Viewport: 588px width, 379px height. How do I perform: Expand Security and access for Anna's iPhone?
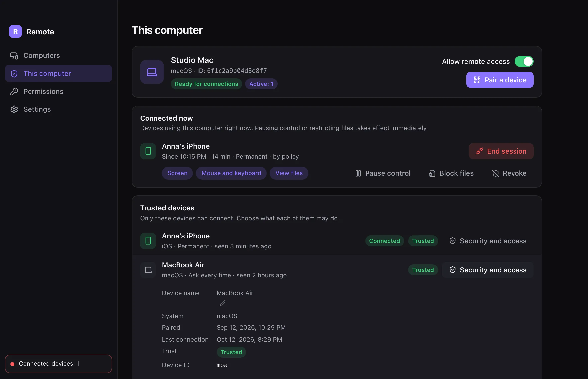(x=488, y=241)
